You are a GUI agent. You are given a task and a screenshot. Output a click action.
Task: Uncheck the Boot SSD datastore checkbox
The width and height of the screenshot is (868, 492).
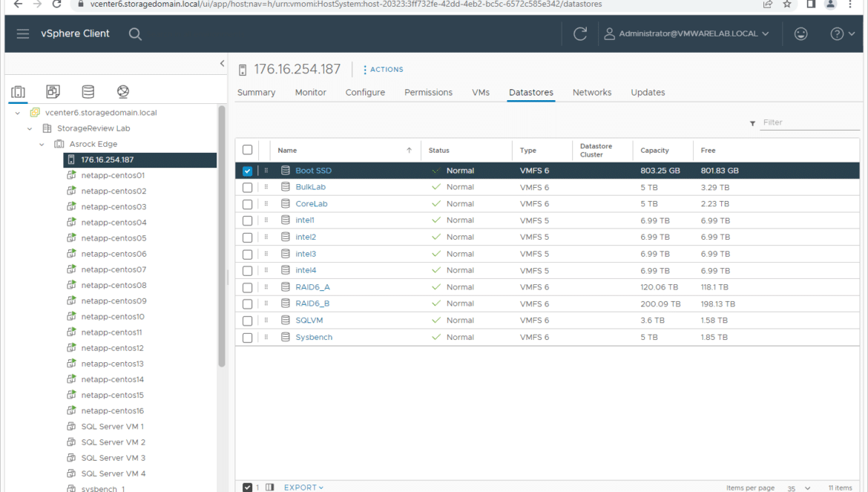pos(248,171)
